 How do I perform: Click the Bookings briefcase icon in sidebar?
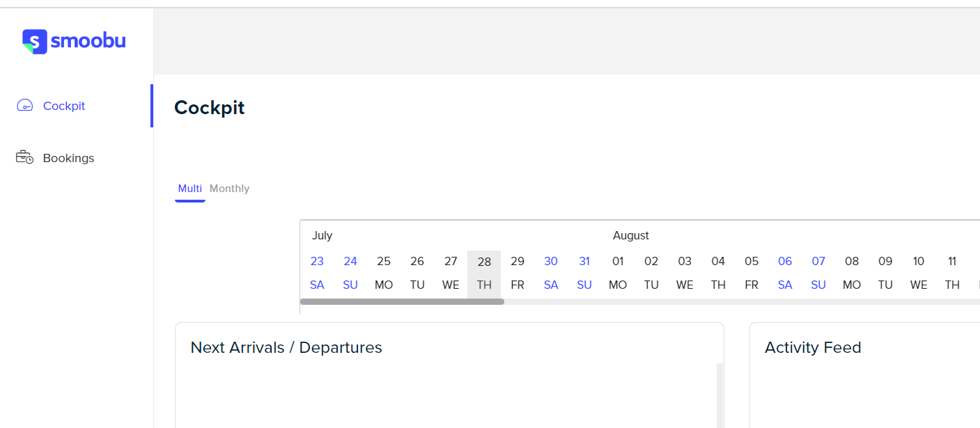pos(25,157)
